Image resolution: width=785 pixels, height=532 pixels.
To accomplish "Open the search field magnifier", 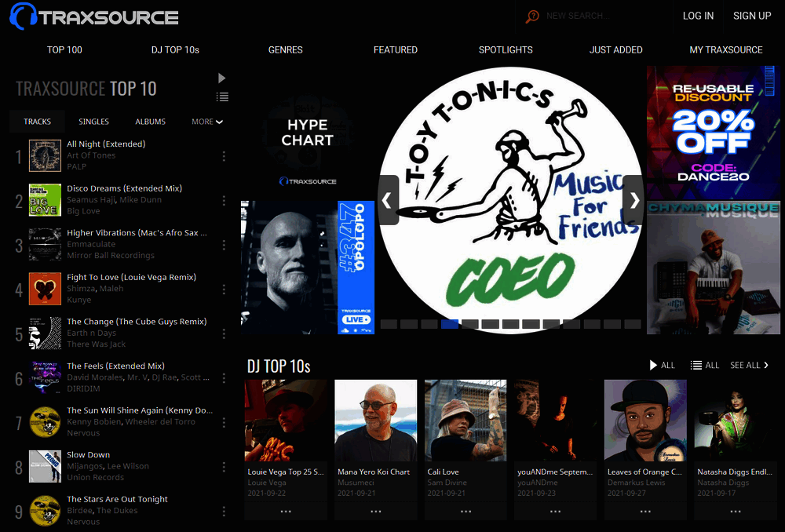I will pos(532,16).
